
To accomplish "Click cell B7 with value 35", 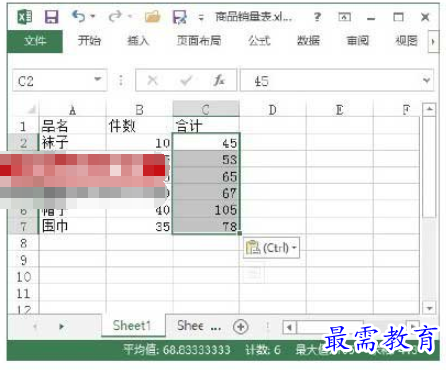I will pyautogui.click(x=139, y=226).
